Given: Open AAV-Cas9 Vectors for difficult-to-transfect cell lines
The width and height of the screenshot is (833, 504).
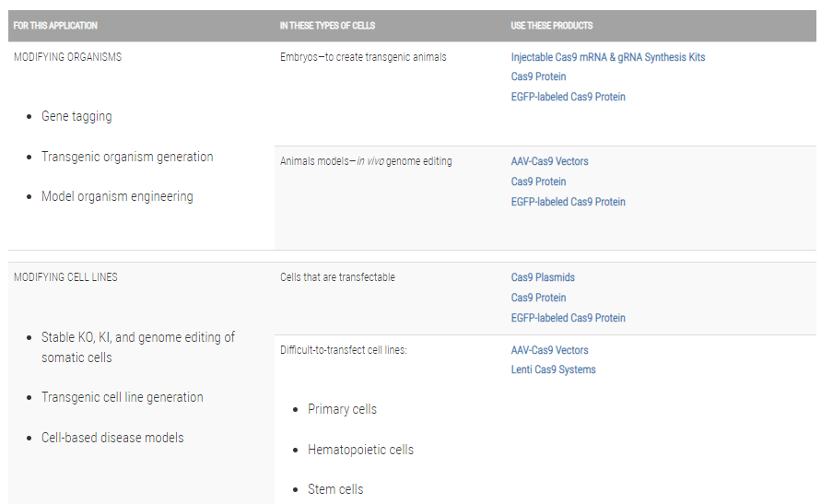Looking at the screenshot, I should pos(549,350).
